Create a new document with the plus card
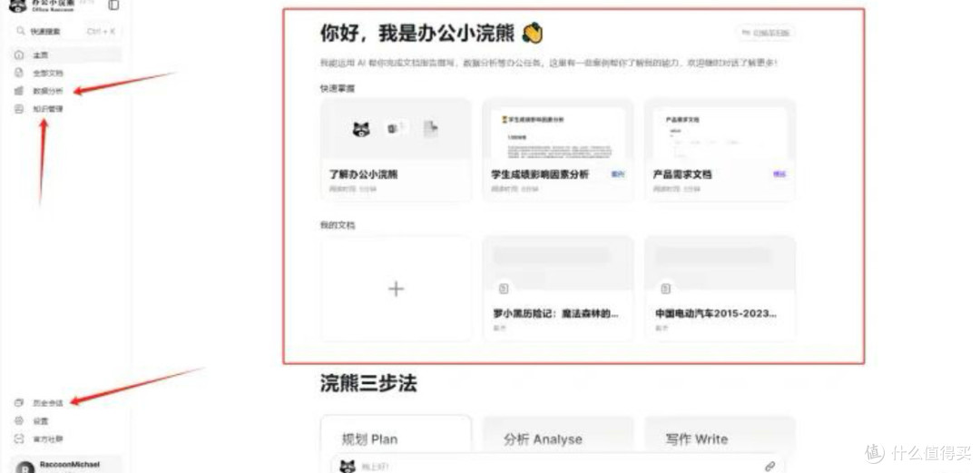Screen dimensions: 980x473 pos(397,289)
